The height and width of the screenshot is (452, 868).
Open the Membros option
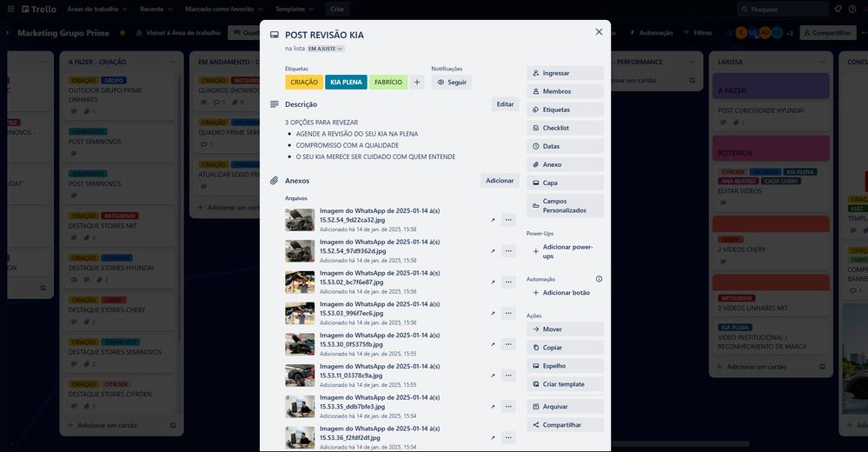point(565,91)
